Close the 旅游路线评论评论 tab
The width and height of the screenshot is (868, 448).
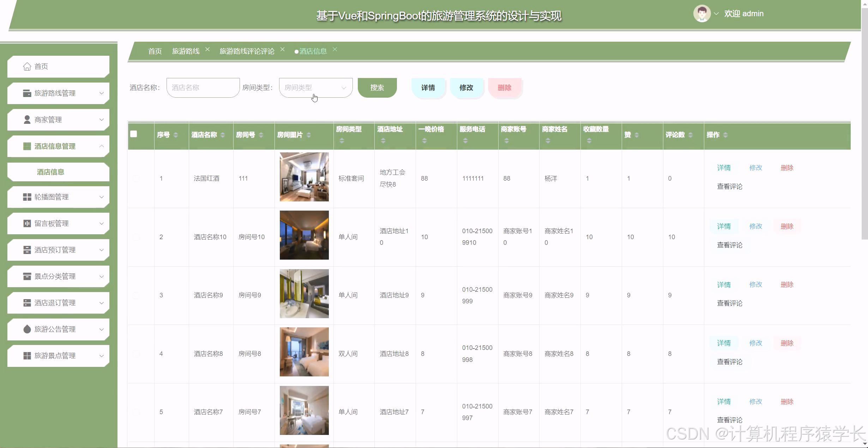[282, 49]
